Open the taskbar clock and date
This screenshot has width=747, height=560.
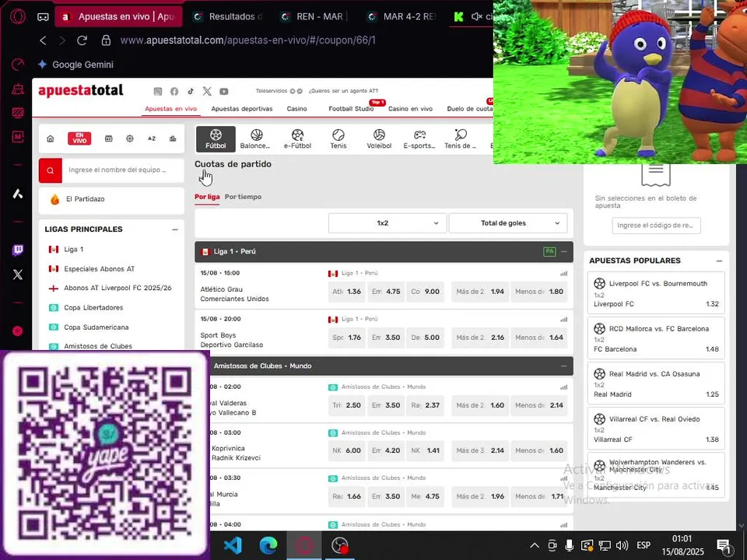tap(682, 546)
